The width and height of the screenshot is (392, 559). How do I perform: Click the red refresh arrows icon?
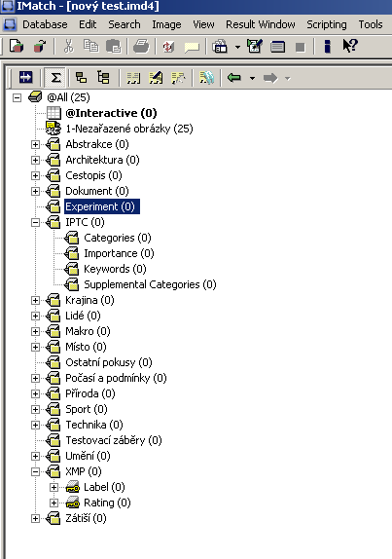[x=168, y=47]
